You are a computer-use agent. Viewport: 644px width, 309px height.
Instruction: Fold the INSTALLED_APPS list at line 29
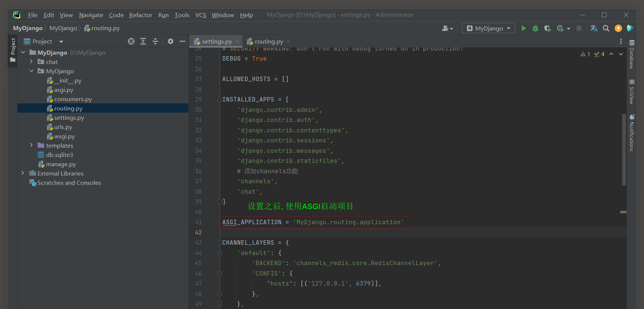pos(220,100)
